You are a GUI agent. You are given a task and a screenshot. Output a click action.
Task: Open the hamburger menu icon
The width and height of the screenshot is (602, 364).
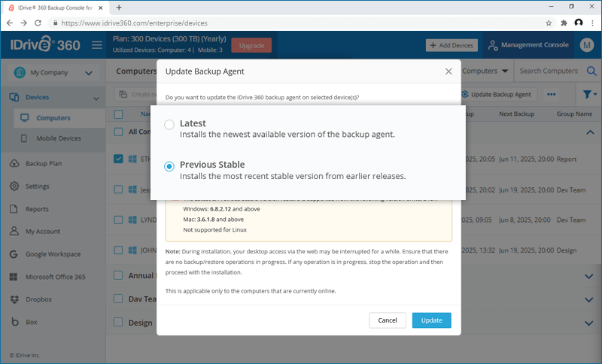click(x=97, y=45)
